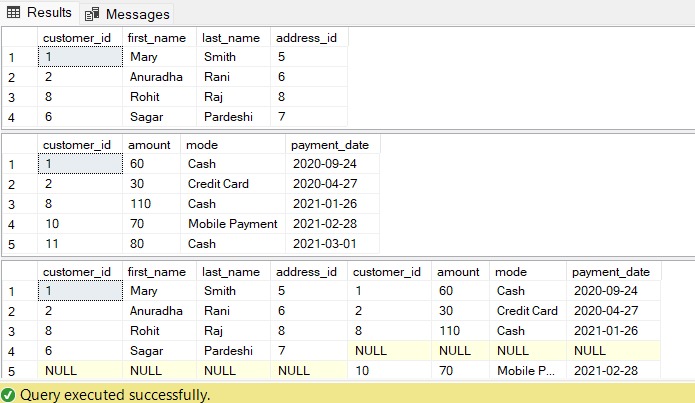Click joined table's address_id column header

309,271
